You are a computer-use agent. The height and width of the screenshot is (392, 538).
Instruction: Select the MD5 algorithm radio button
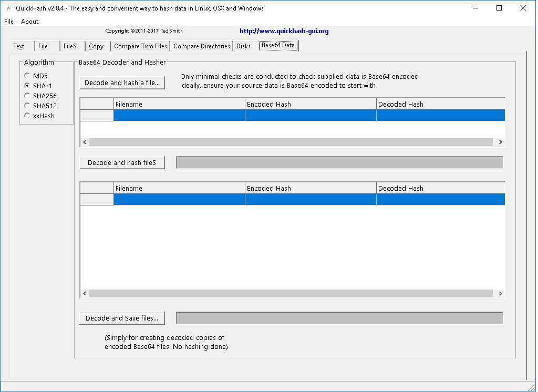[x=27, y=75]
